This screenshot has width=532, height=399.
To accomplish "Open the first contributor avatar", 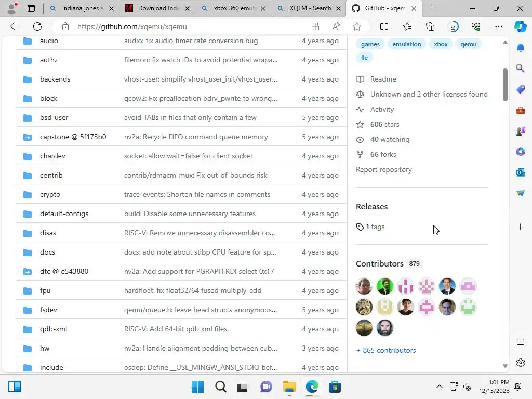I will tap(364, 286).
